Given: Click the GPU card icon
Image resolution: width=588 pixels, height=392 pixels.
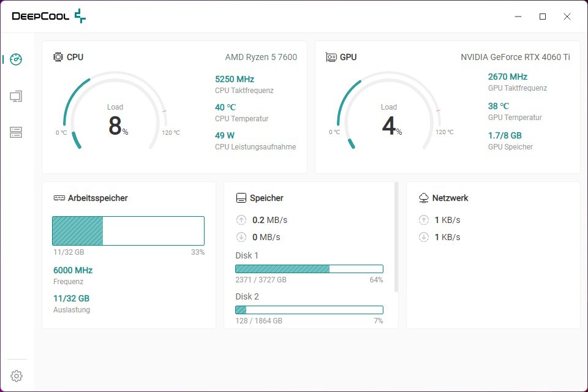Looking at the screenshot, I should 331,57.
